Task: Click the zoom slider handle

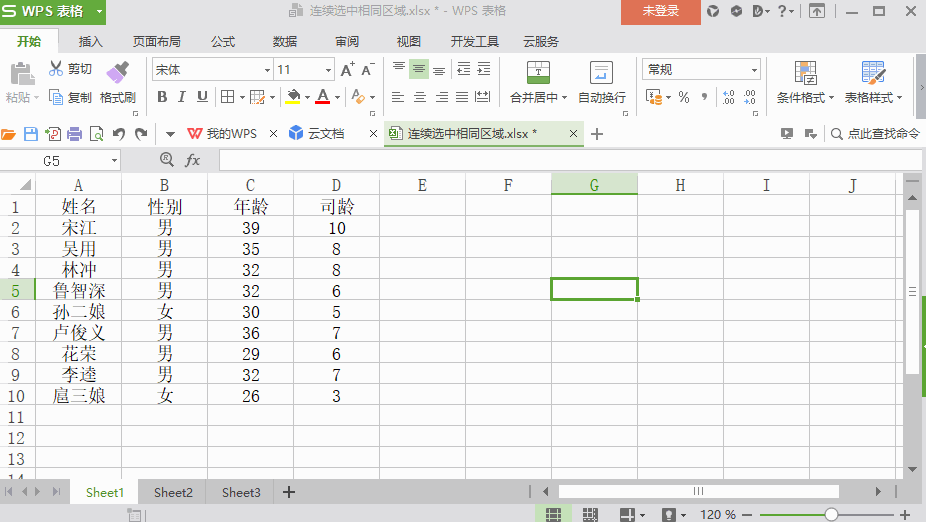Action: [831, 514]
